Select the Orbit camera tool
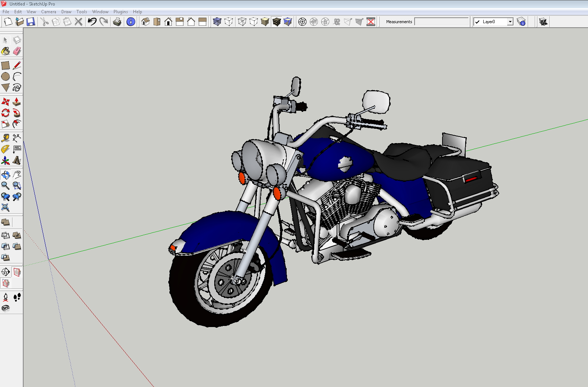Image resolution: width=588 pixels, height=387 pixels. [6, 175]
